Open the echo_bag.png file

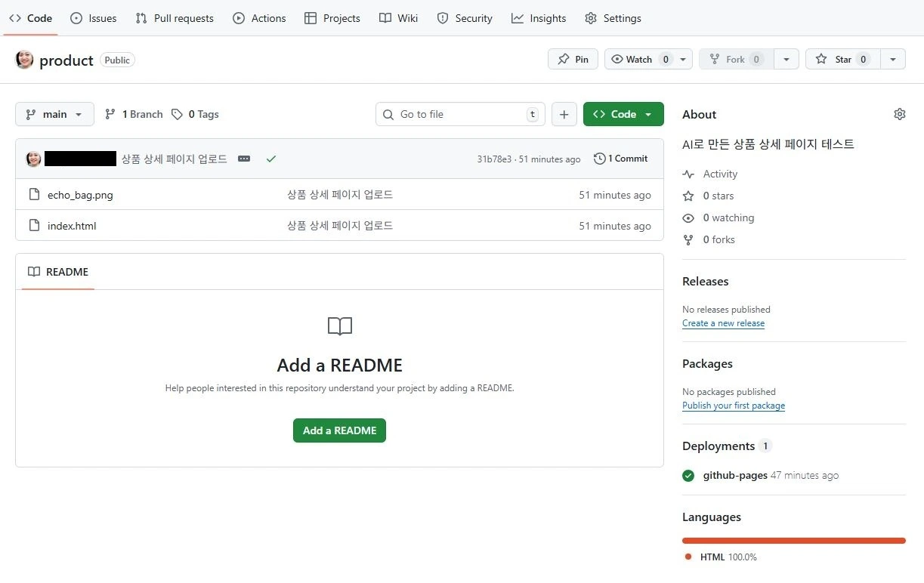click(x=80, y=195)
